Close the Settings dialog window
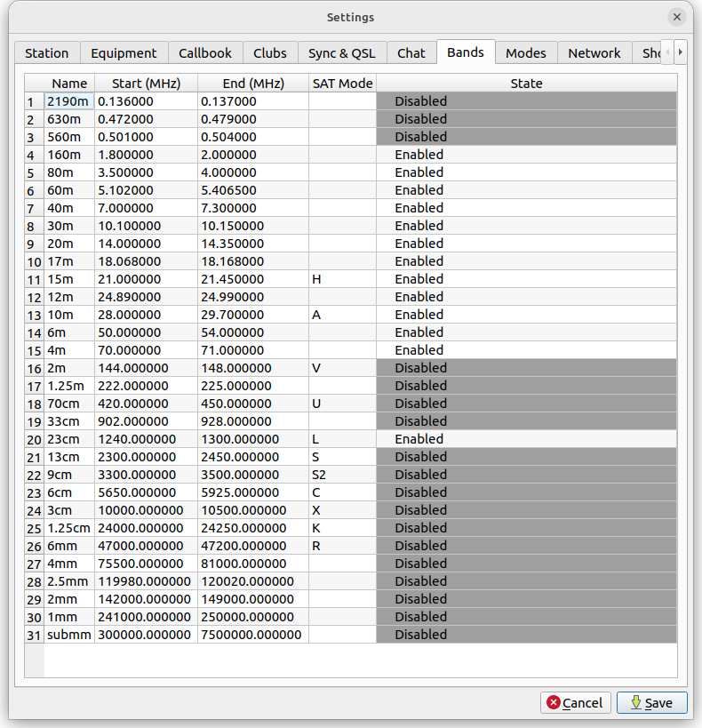This screenshot has height=728, width=702. pyautogui.click(x=677, y=17)
